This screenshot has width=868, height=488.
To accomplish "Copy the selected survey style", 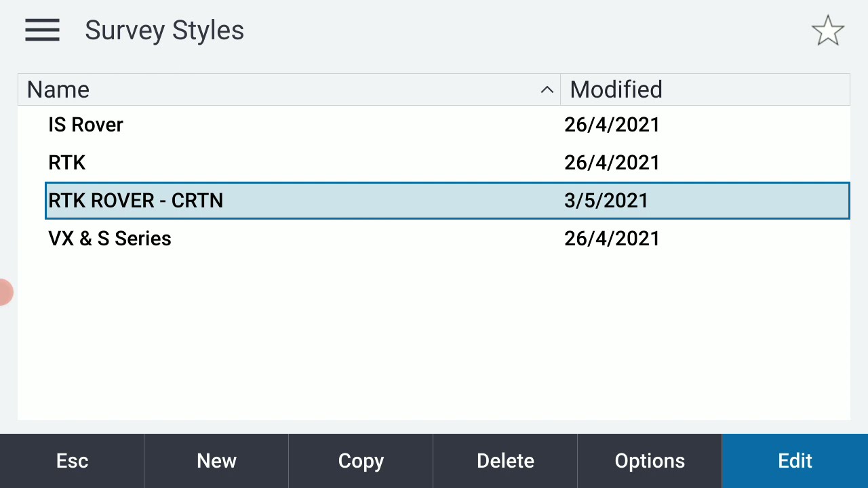I will point(361,461).
